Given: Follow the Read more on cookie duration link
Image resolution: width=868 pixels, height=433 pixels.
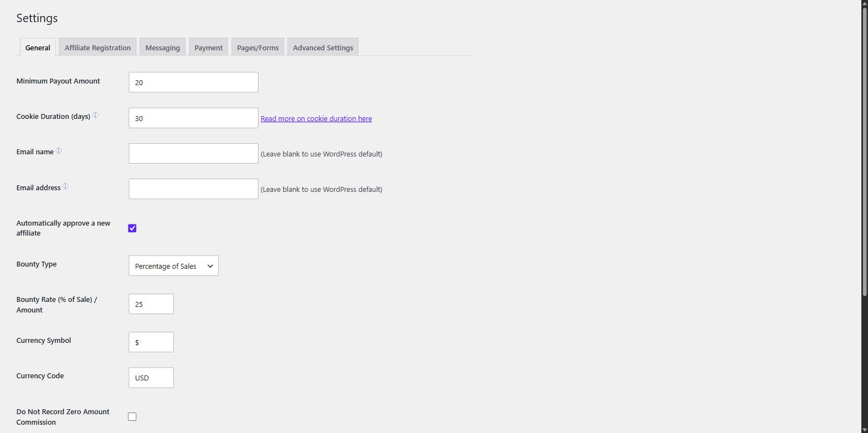Looking at the screenshot, I should [316, 119].
